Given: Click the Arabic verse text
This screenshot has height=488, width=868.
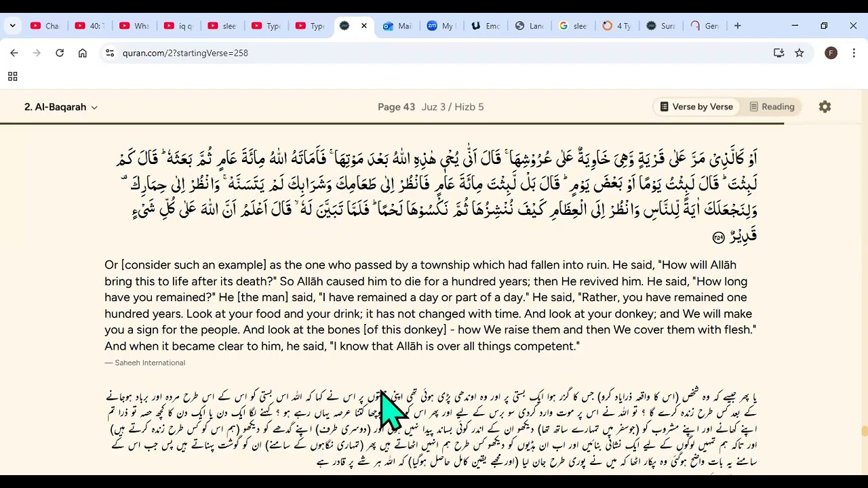Looking at the screenshot, I should tap(437, 197).
